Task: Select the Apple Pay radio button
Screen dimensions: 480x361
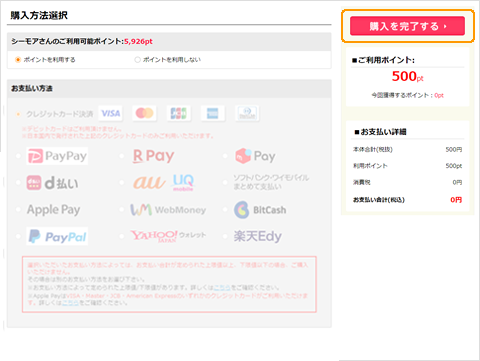Action: (18, 210)
